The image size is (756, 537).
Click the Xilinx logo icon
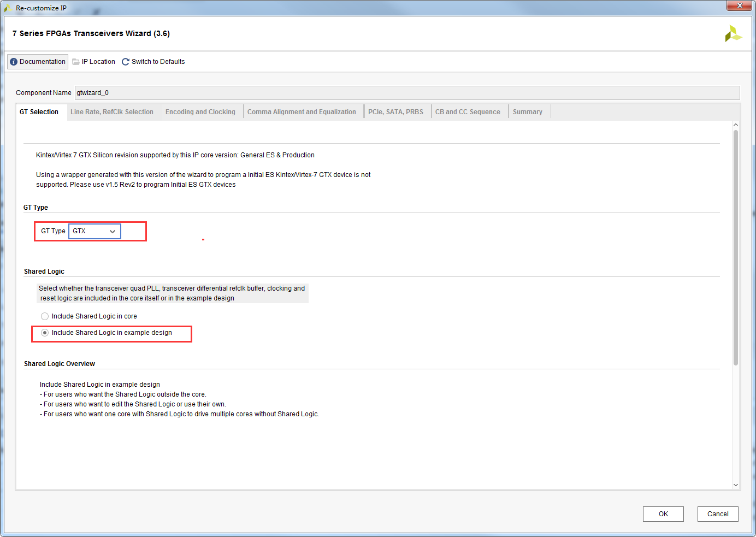733,33
